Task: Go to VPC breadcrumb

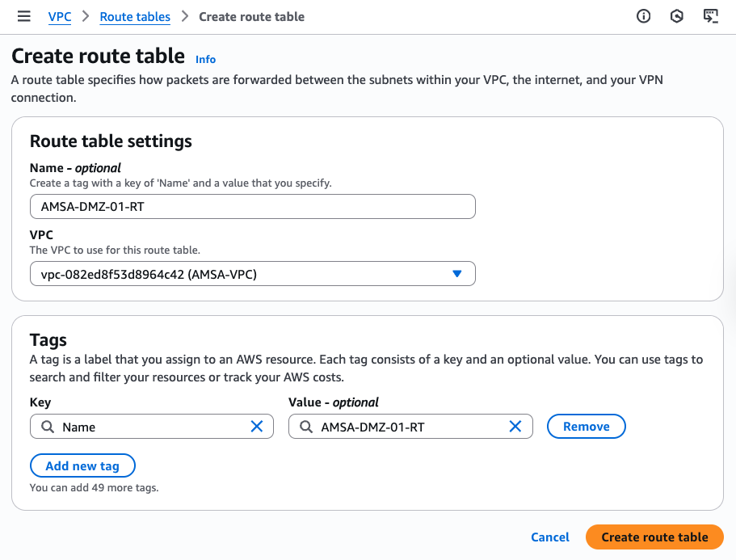Action: coord(60,16)
